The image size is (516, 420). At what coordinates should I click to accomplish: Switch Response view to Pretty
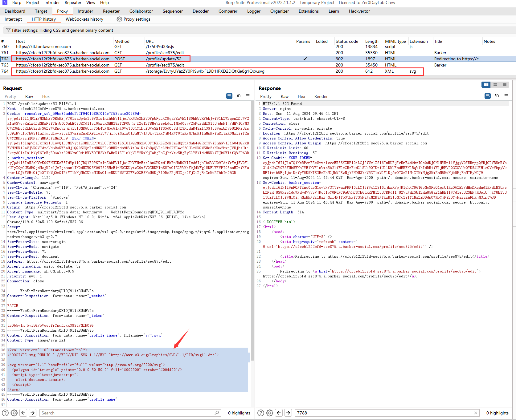click(x=266, y=96)
